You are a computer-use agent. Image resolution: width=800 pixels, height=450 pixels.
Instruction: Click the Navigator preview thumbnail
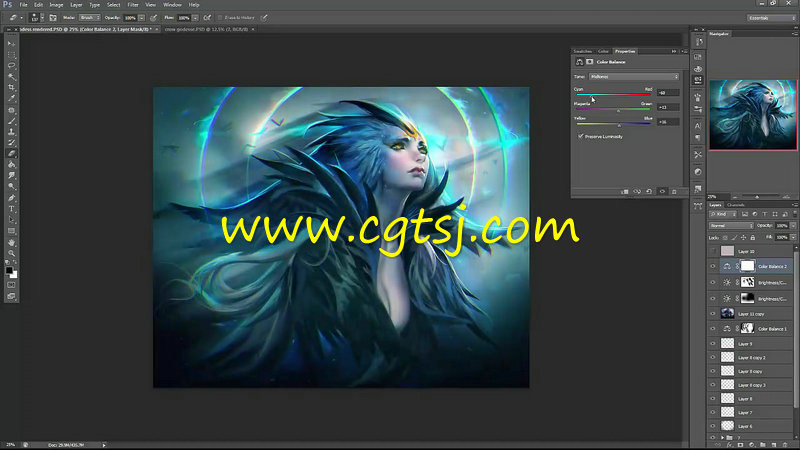pos(753,115)
